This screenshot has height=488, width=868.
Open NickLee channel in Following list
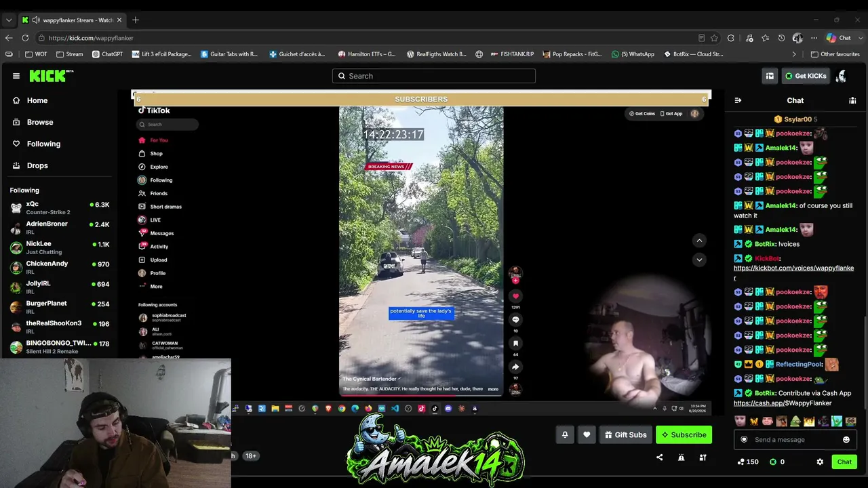[x=60, y=247]
